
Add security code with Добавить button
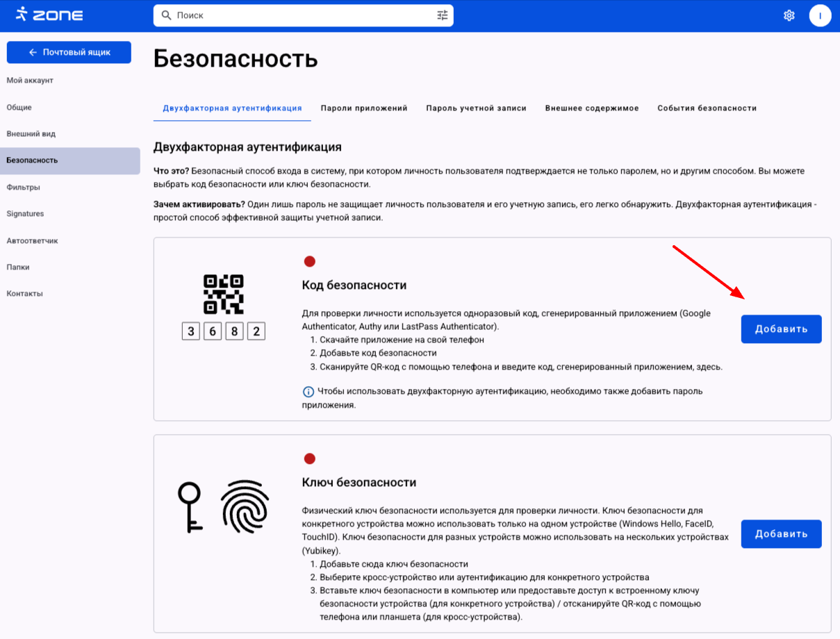[x=781, y=329]
